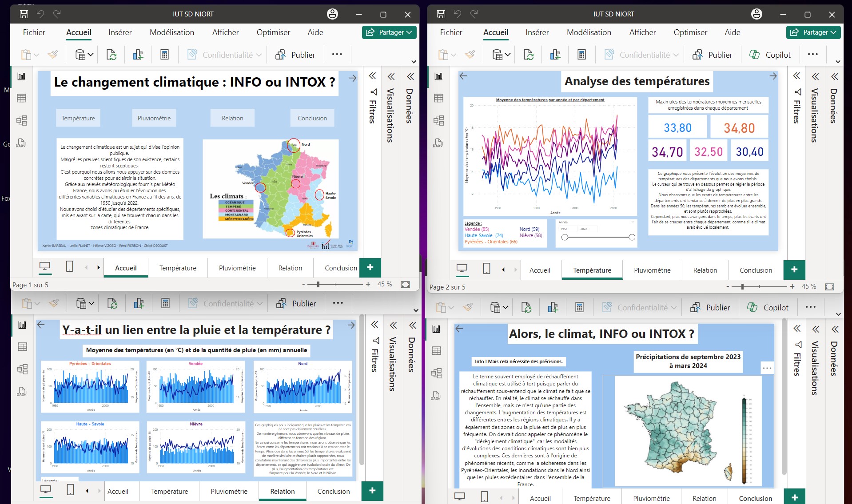The height and width of the screenshot is (504, 852).
Task: Add a new page with the plus button
Action: click(370, 267)
